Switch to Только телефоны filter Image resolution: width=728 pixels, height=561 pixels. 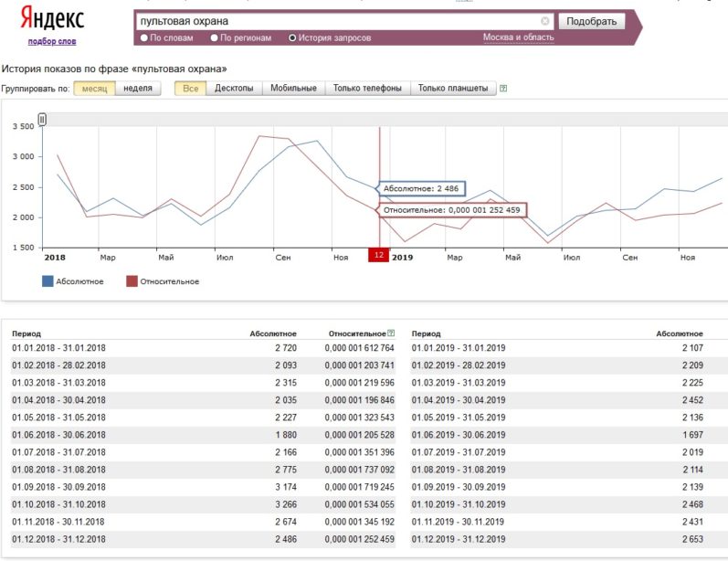click(x=367, y=89)
